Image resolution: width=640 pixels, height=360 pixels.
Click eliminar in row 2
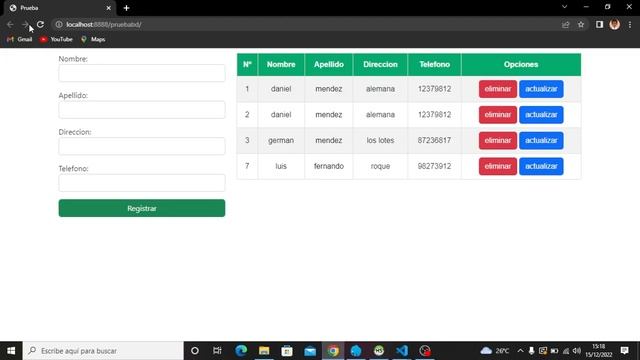tap(498, 115)
